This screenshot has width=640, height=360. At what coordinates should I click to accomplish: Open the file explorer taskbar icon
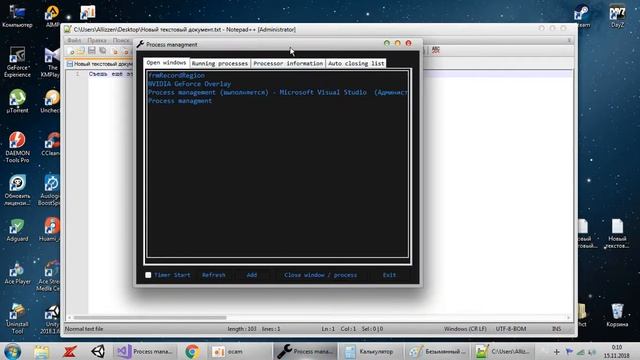point(41,351)
